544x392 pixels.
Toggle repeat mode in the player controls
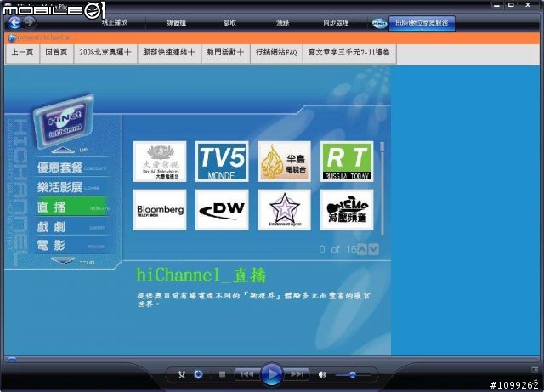click(198, 374)
